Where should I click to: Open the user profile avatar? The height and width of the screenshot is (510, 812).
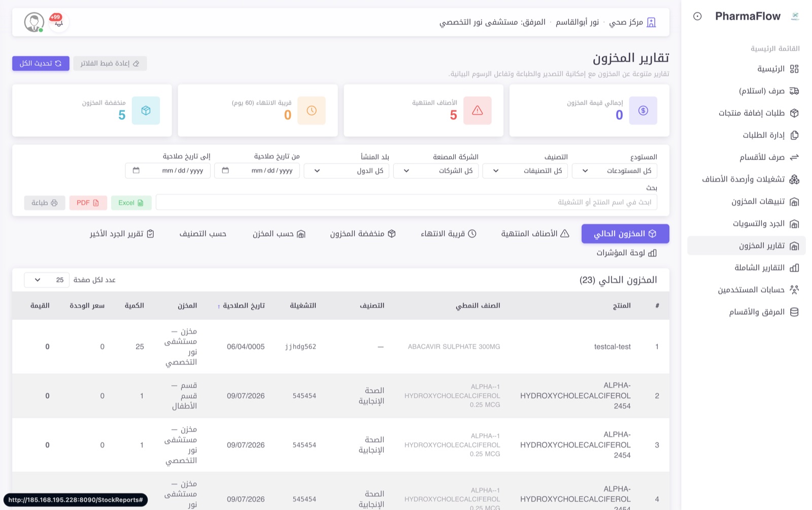[x=34, y=22]
